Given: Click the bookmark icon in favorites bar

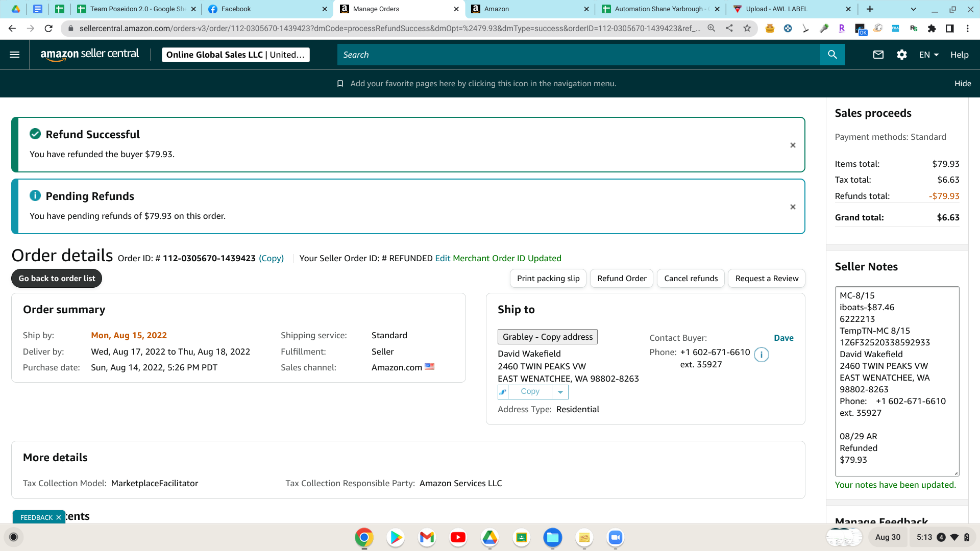Looking at the screenshot, I should click(340, 84).
